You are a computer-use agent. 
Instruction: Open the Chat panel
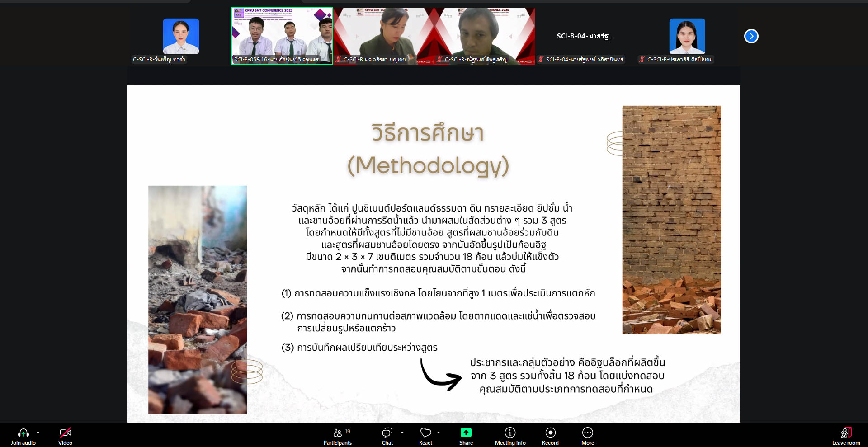[387, 433]
